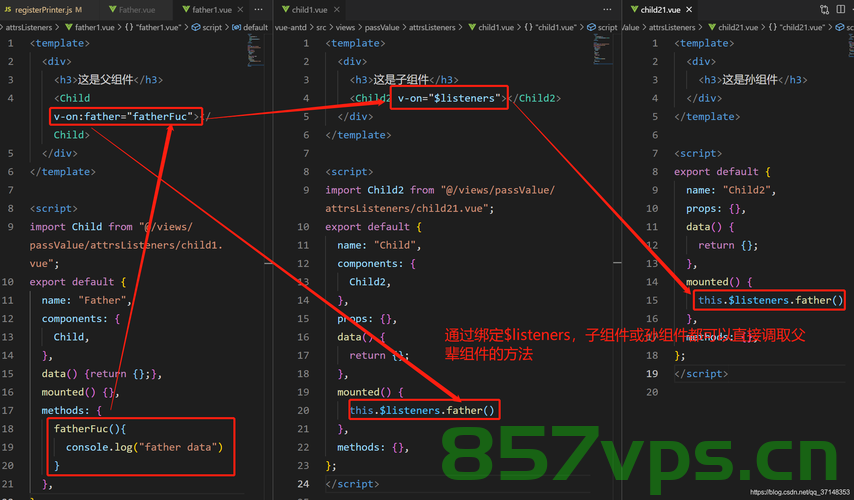Click this.$listeners.father() call in child21.vue
The height and width of the screenshot is (500, 854).
point(771,300)
